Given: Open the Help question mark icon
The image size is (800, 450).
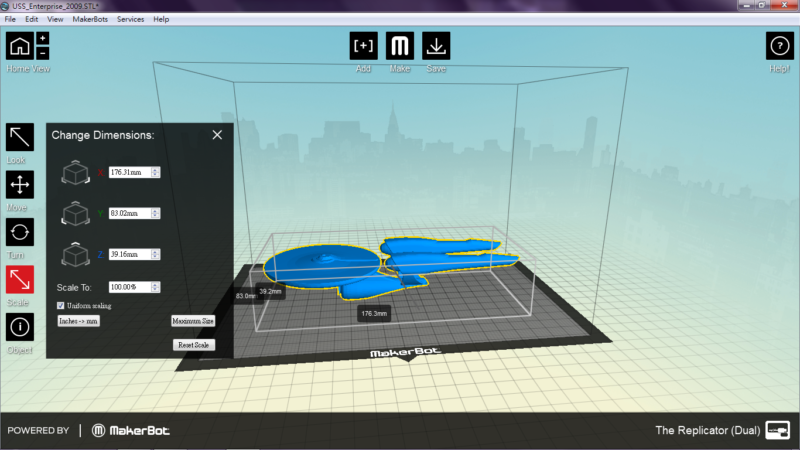Looking at the screenshot, I should tap(780, 46).
